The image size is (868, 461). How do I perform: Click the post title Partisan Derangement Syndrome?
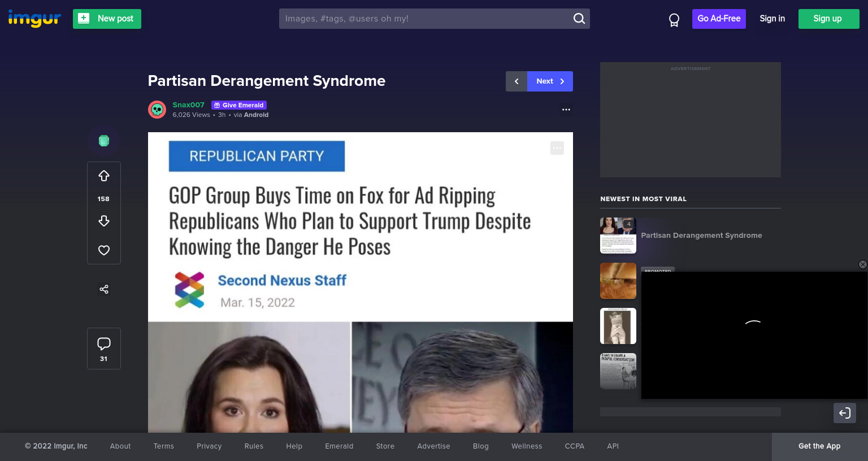tap(267, 81)
